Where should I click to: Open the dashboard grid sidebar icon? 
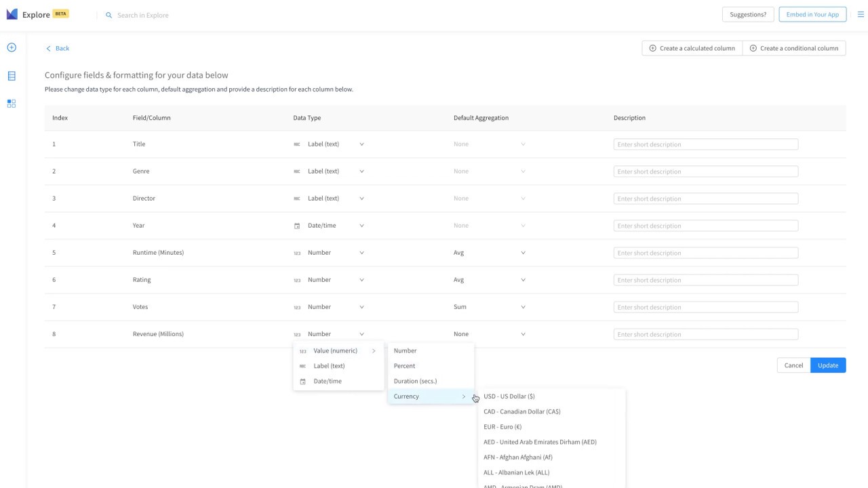[12, 104]
